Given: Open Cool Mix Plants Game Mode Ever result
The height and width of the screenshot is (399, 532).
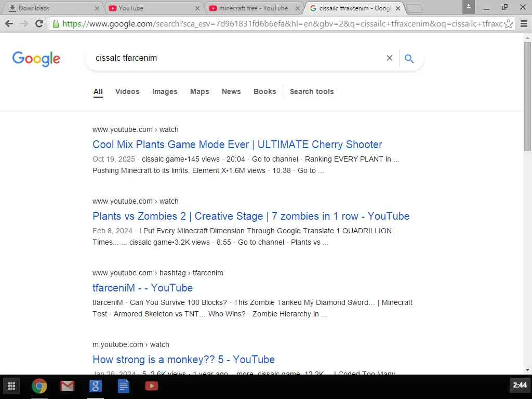Looking at the screenshot, I should click(x=237, y=144).
